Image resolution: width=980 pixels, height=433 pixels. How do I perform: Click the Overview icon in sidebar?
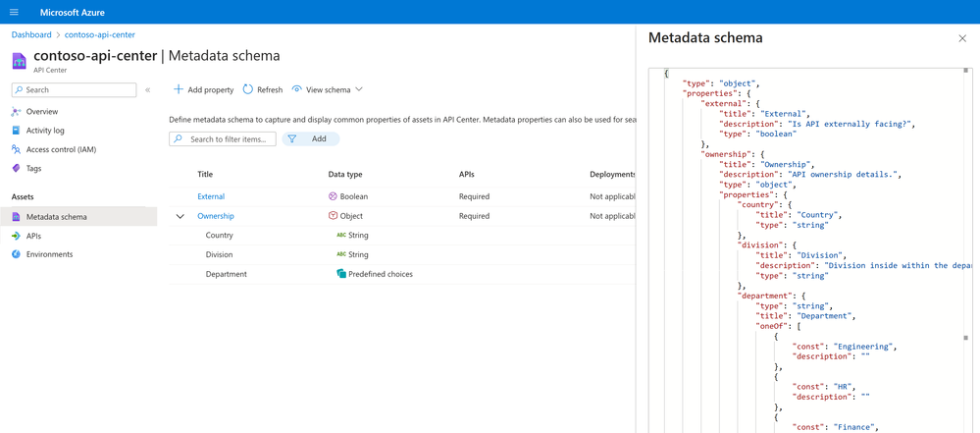pyautogui.click(x=17, y=111)
